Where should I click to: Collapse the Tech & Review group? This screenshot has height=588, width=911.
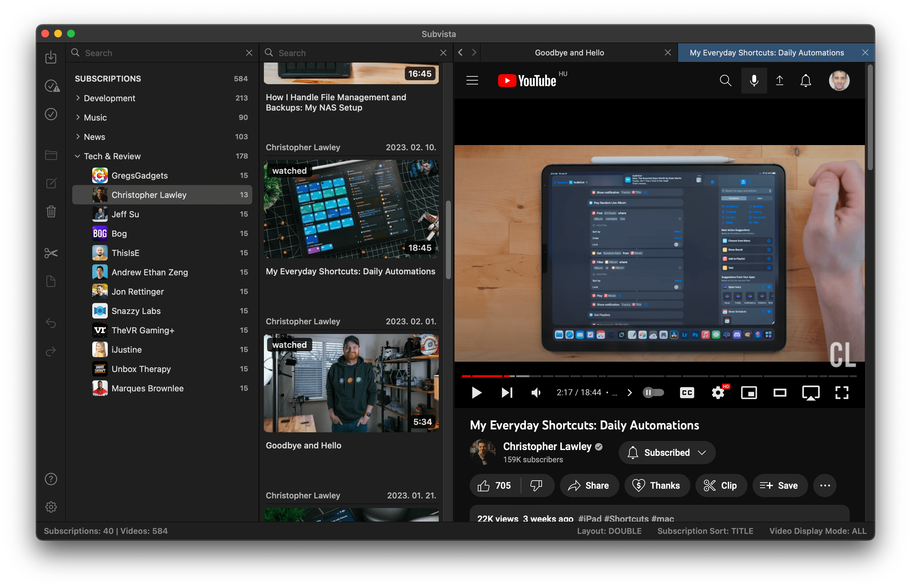click(77, 156)
